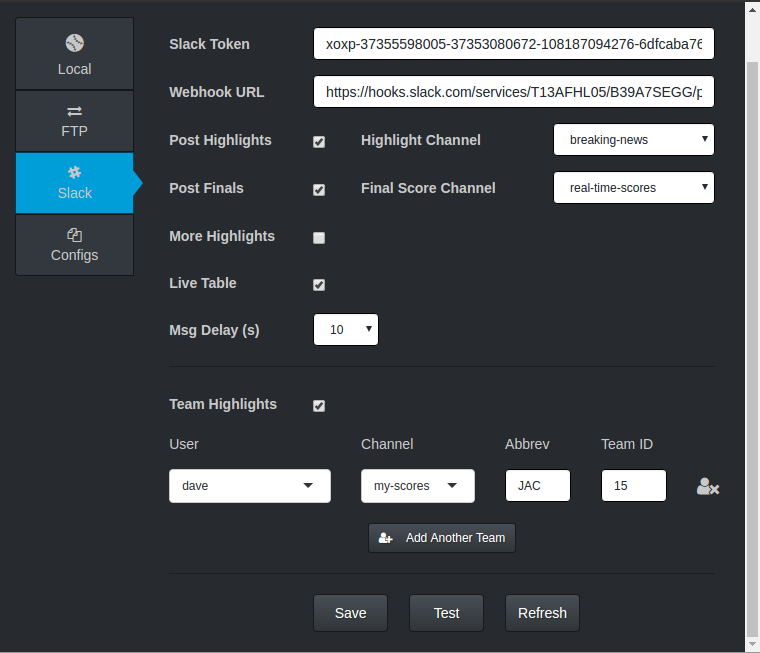The height and width of the screenshot is (653, 760).
Task: Save the Slack settings
Action: pyautogui.click(x=350, y=613)
